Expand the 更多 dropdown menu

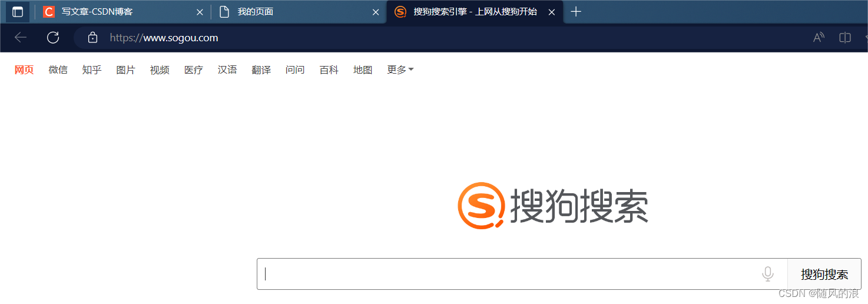(400, 70)
